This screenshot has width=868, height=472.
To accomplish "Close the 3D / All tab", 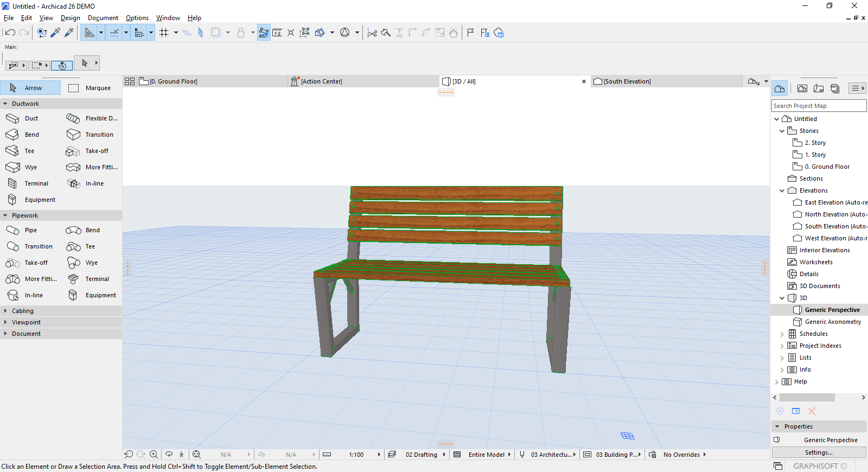I will tap(584, 81).
